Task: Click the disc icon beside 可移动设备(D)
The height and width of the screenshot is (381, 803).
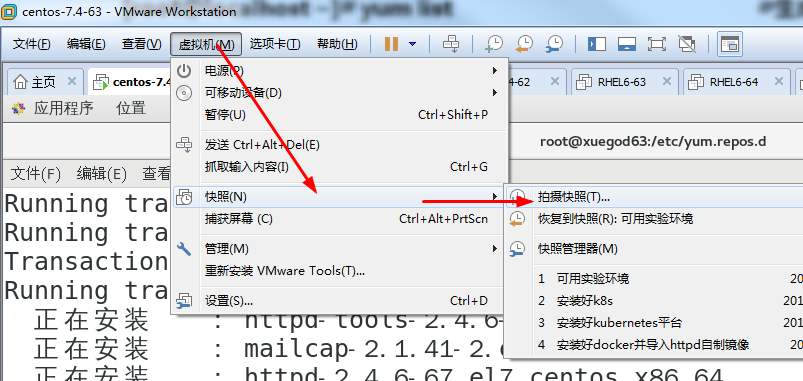Action: point(184,93)
